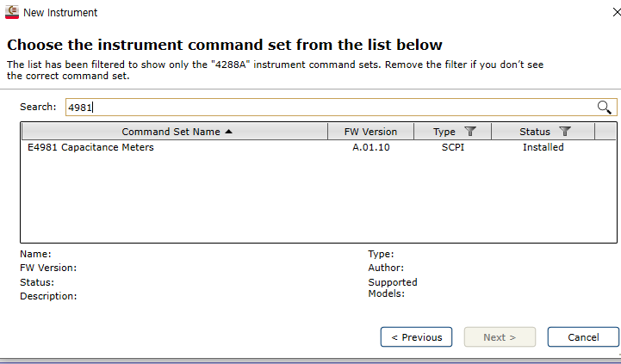
Task: Click the Installed status cell
Action: click(x=543, y=147)
